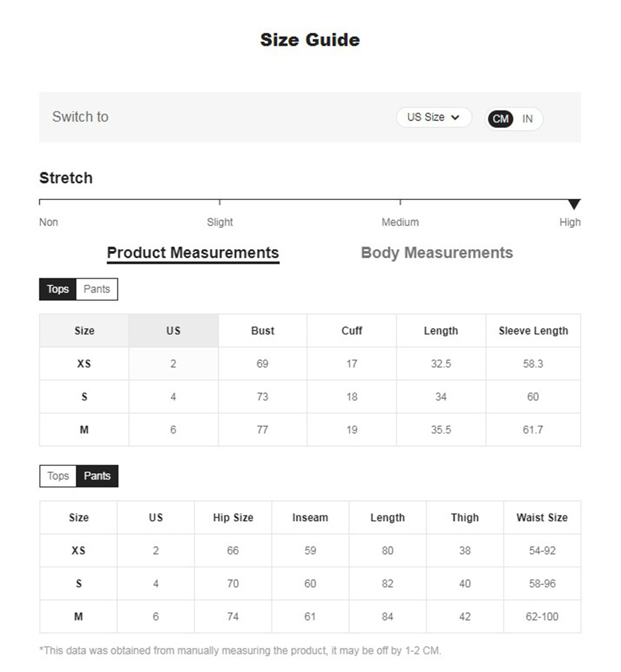Set stretch slider to Medium tick

[401, 201]
